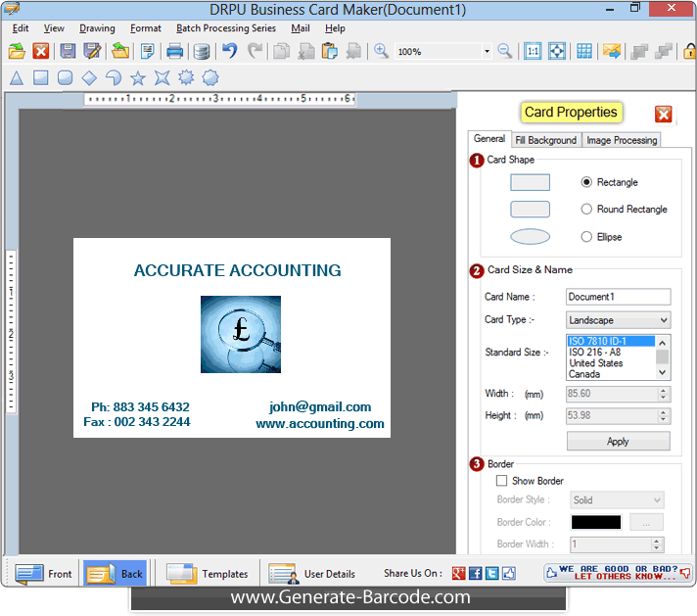This screenshot has width=697, height=616.
Task: Open User Details
Action: pyautogui.click(x=312, y=574)
